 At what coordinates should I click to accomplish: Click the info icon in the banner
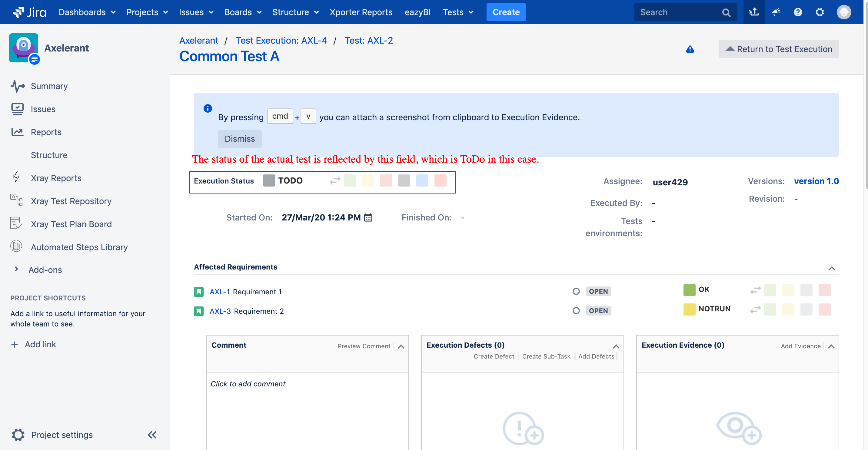click(x=208, y=108)
